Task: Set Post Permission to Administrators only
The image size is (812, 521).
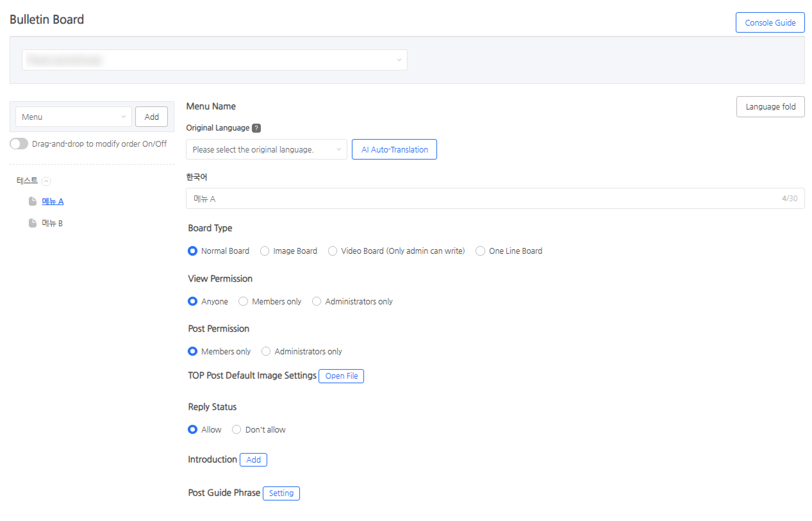Action: (266, 352)
